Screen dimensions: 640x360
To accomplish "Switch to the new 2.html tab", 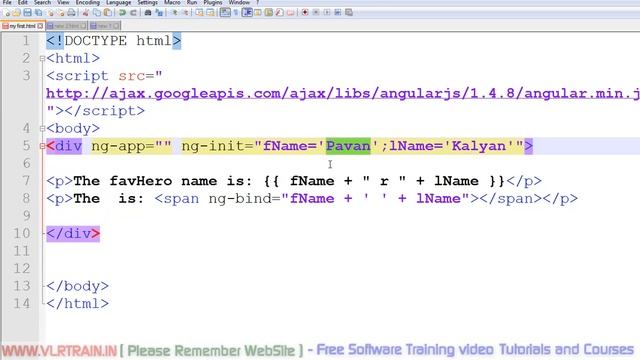I will (x=66, y=26).
